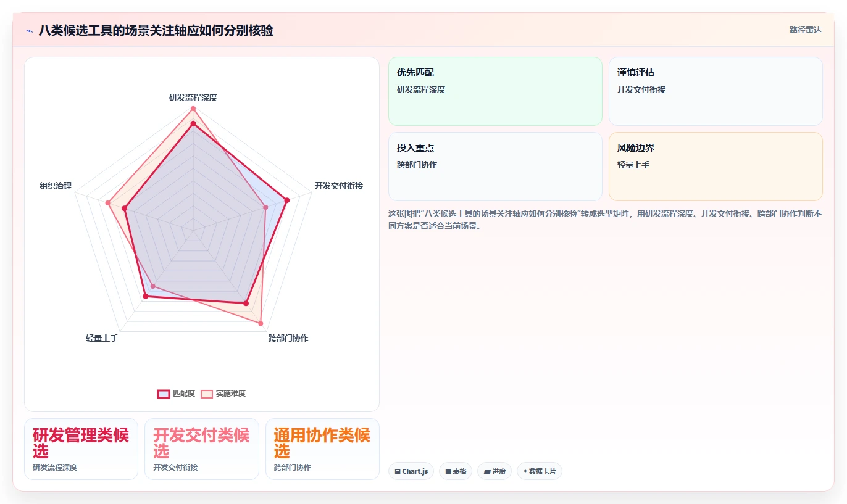Click the 数据卡片 tag chip

540,471
